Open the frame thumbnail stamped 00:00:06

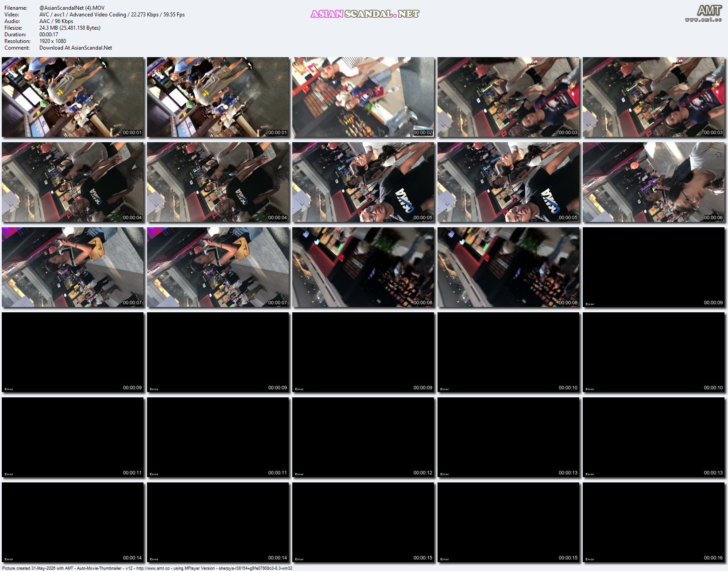coord(654,182)
